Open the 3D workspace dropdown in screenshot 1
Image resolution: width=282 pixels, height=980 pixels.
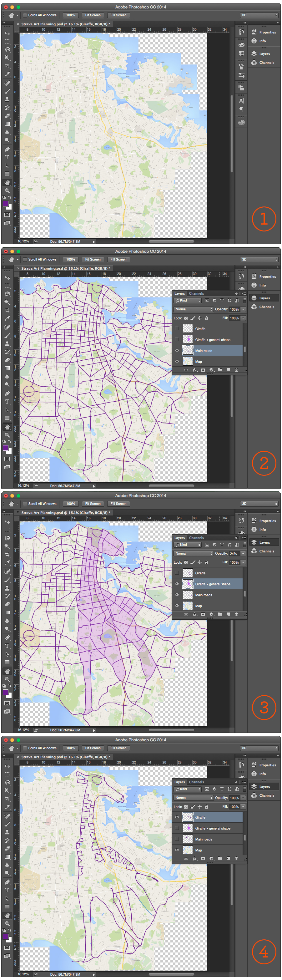259,15
